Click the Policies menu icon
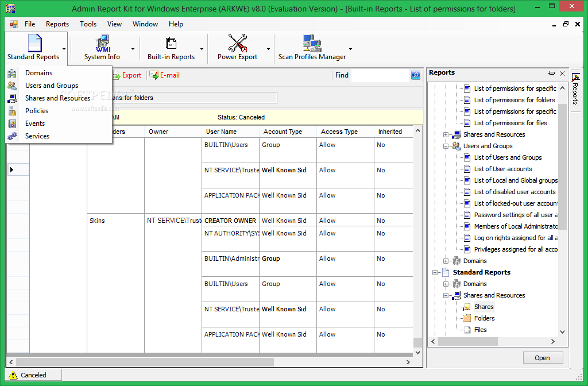The height and width of the screenshot is (386, 588). pos(12,111)
